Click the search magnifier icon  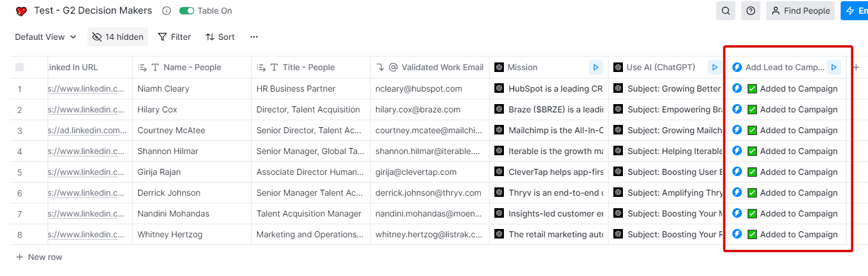click(726, 11)
